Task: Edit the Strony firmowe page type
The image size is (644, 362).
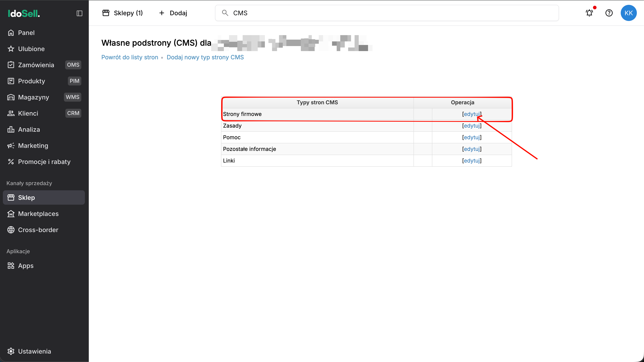Action: point(472,114)
